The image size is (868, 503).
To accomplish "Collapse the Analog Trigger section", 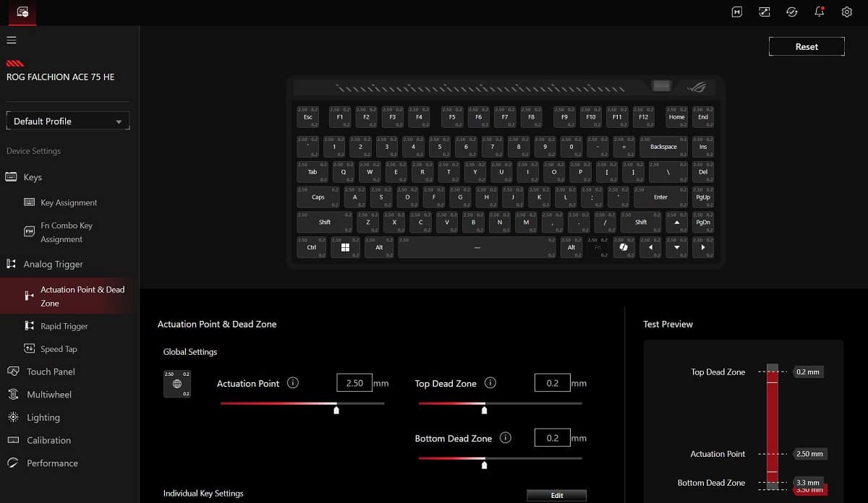I will [x=53, y=265].
